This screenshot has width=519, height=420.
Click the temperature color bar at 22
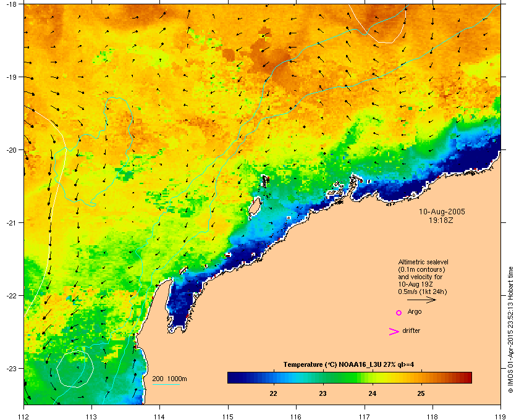tap(273, 377)
